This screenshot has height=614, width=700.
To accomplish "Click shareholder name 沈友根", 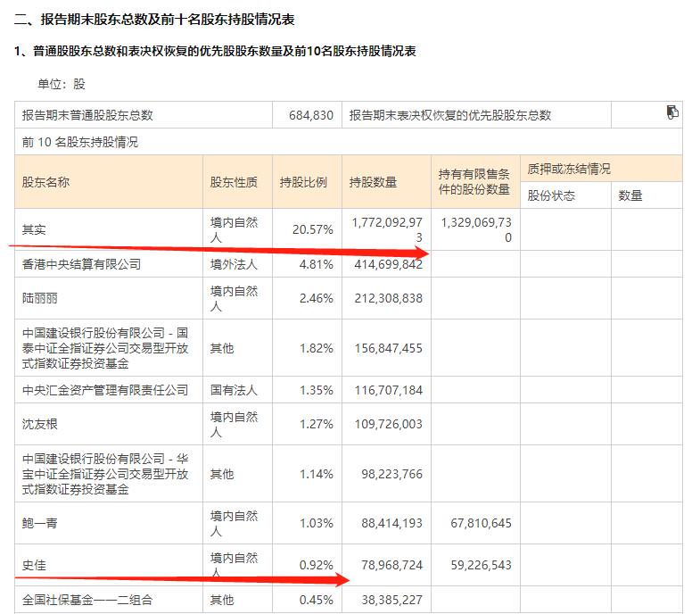I will pos(40,424).
